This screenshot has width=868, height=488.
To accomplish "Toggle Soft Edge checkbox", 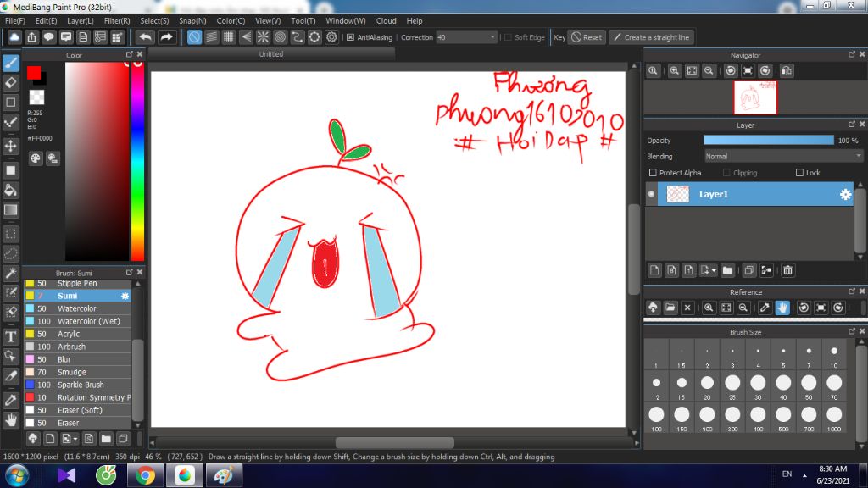I will point(509,37).
